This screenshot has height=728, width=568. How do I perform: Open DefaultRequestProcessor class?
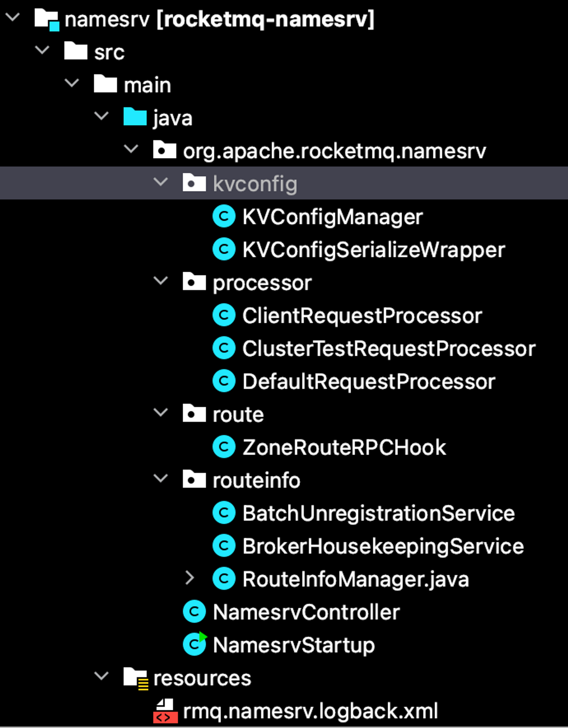coord(369,382)
